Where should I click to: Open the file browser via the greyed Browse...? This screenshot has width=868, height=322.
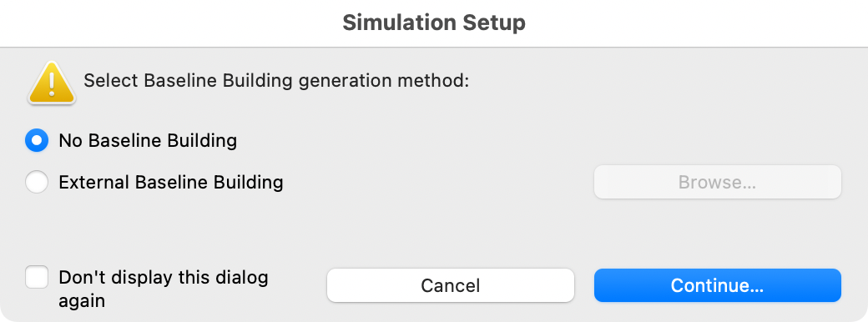(x=718, y=182)
